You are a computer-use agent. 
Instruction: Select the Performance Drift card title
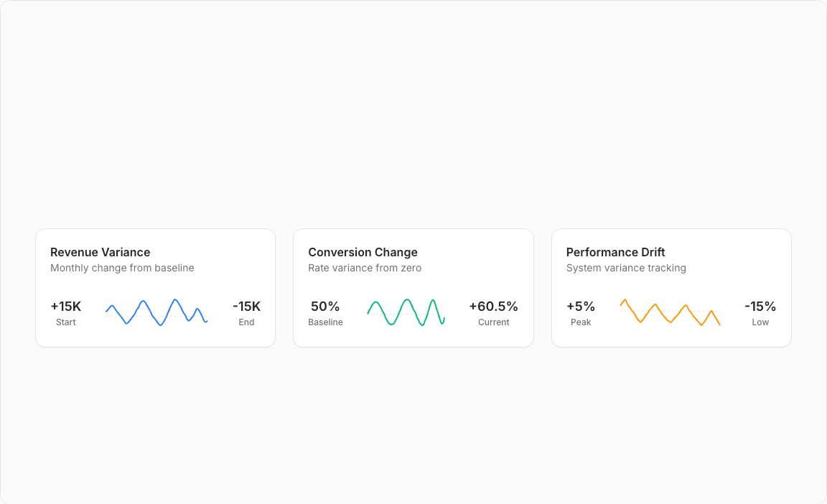[615, 252]
